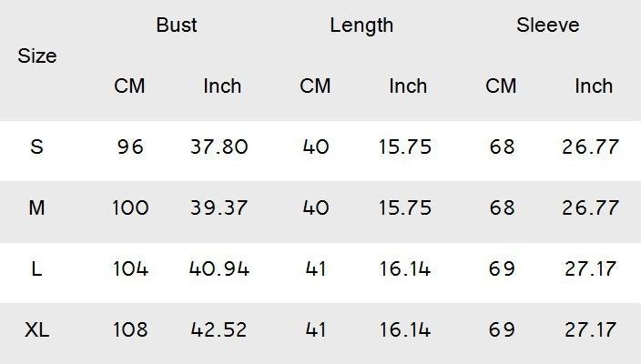
Task: Click the size M row label
Action: (36, 207)
